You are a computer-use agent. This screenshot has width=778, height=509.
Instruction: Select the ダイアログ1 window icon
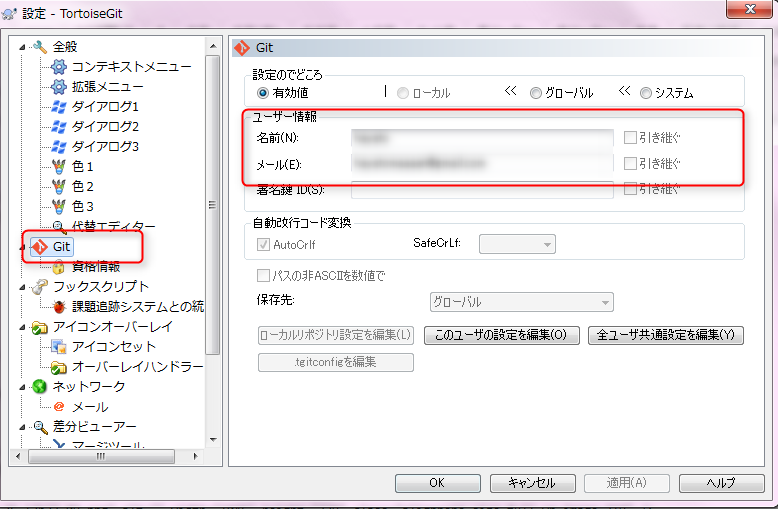(59, 107)
